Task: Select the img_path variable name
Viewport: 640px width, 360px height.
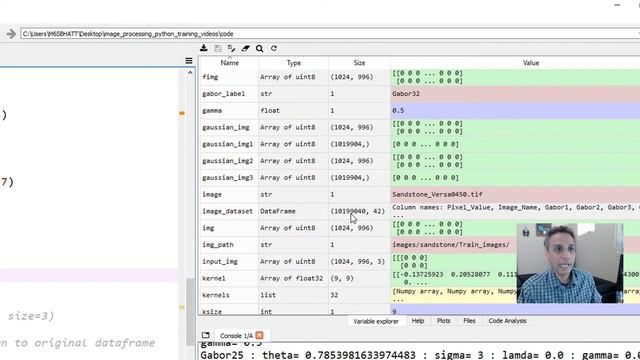Action: tap(218, 244)
